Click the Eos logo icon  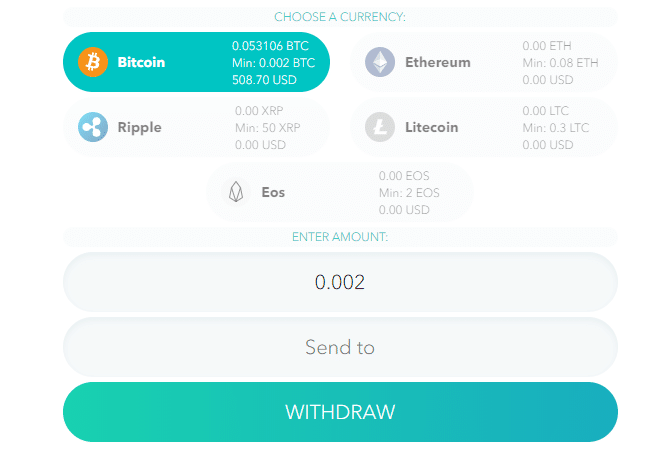point(236,192)
